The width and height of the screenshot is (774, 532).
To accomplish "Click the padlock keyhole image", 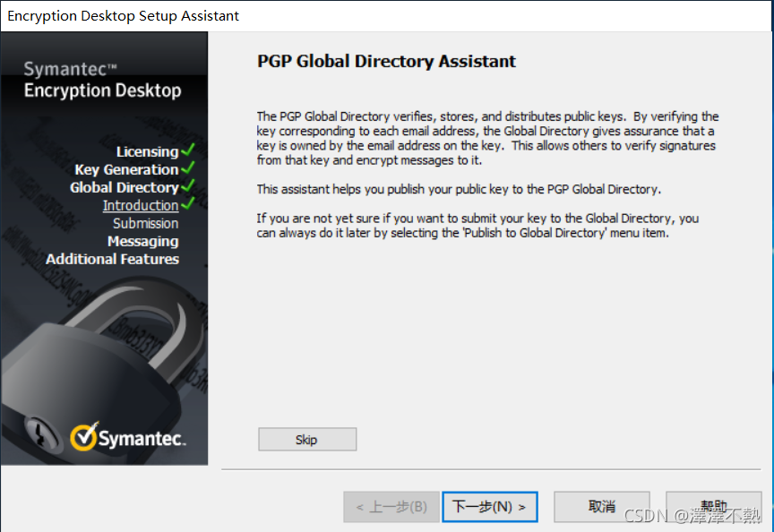I will pos(41,433).
